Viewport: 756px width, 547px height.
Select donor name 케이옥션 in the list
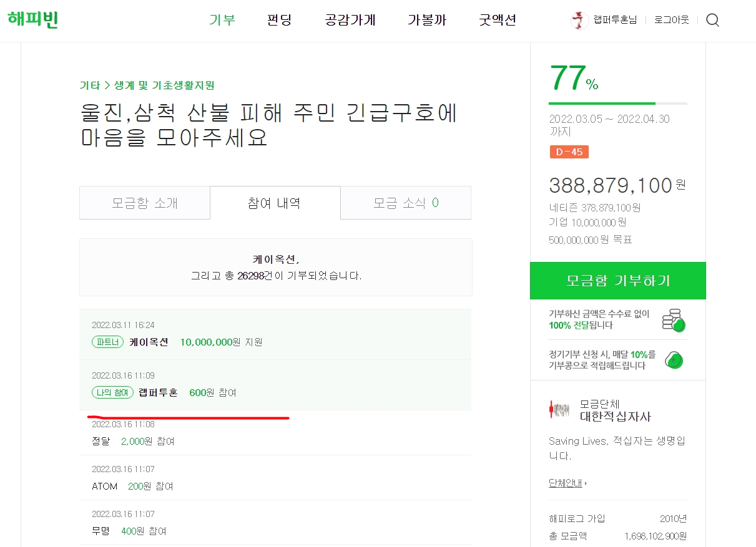149,342
